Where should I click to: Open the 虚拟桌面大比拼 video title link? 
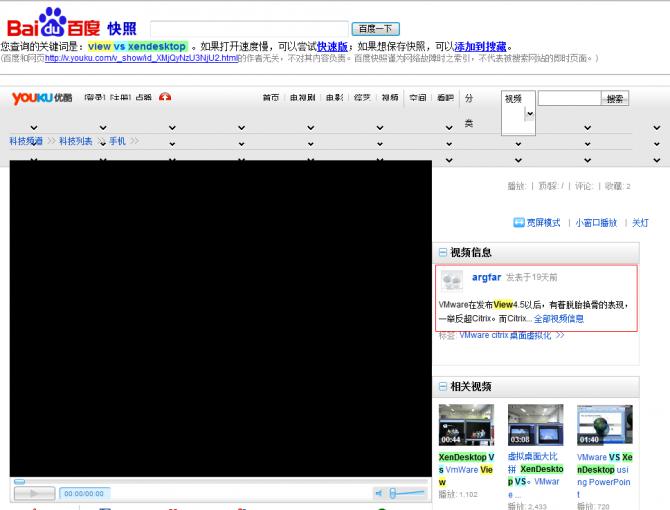click(535, 475)
